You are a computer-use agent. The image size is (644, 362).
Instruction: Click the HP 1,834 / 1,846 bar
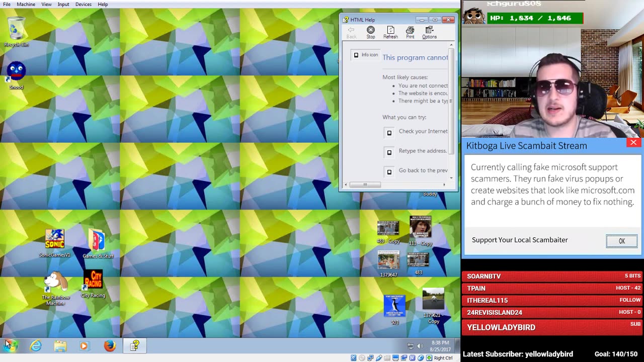coord(536,18)
